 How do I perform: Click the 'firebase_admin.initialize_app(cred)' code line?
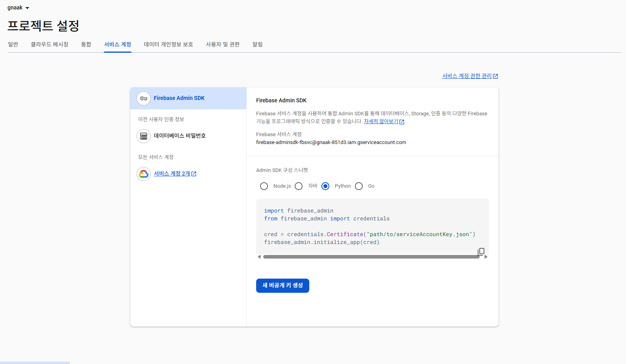322,242
